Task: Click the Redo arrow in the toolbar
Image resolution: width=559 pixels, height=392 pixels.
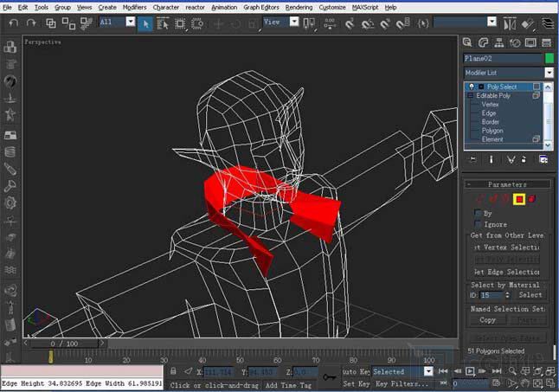Action: [x=31, y=23]
